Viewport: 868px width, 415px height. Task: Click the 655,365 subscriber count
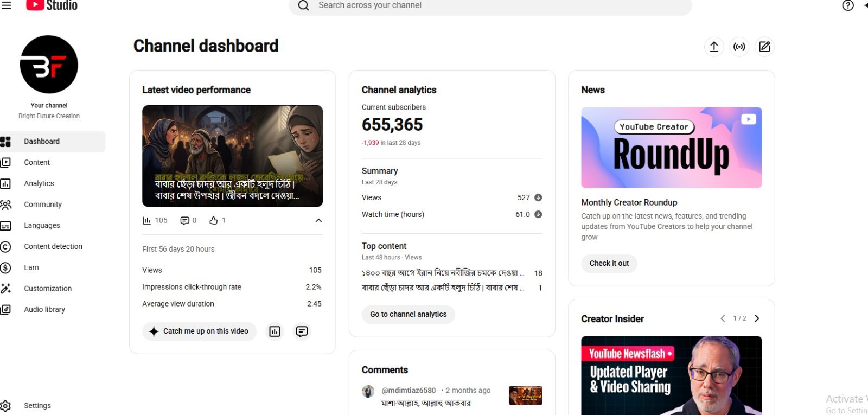(392, 125)
